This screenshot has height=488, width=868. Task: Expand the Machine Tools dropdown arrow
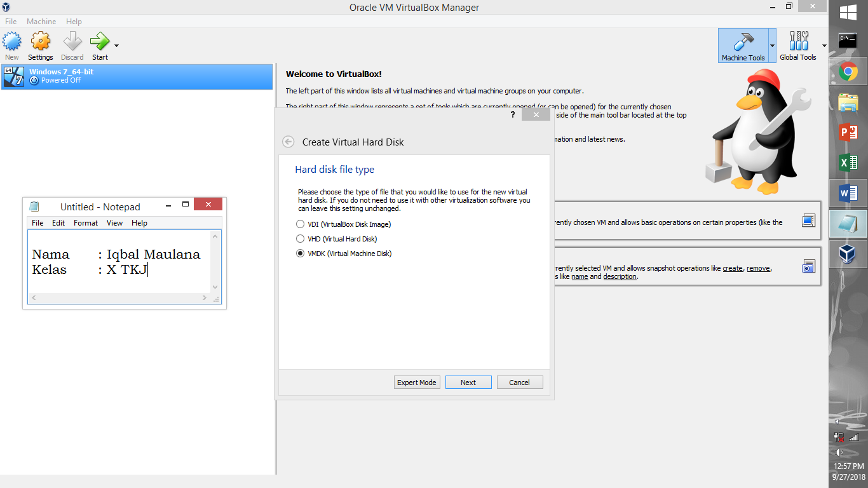772,46
